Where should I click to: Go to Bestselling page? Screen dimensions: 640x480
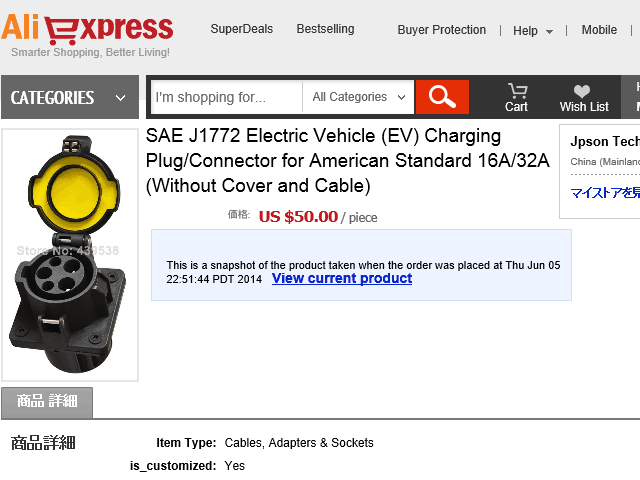click(325, 29)
